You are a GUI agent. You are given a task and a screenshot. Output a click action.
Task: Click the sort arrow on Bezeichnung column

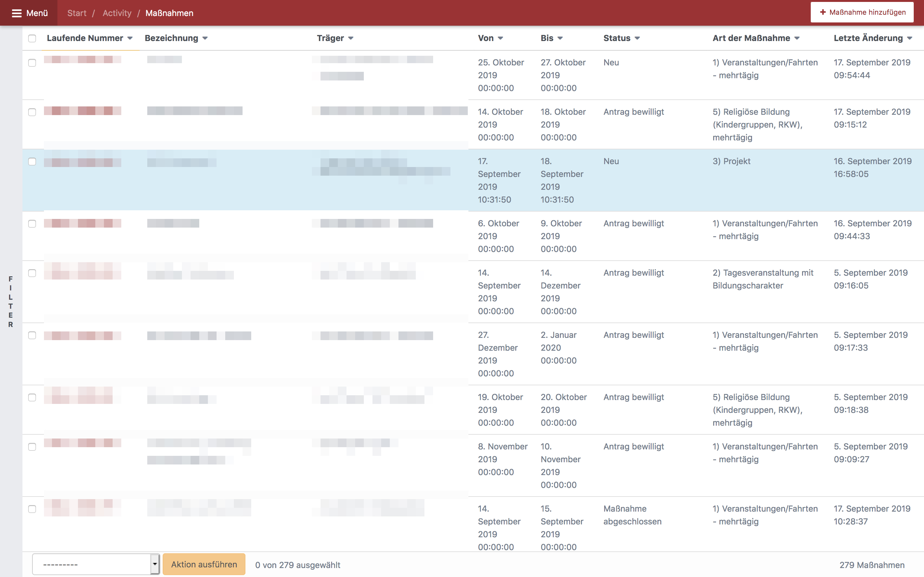coord(205,38)
